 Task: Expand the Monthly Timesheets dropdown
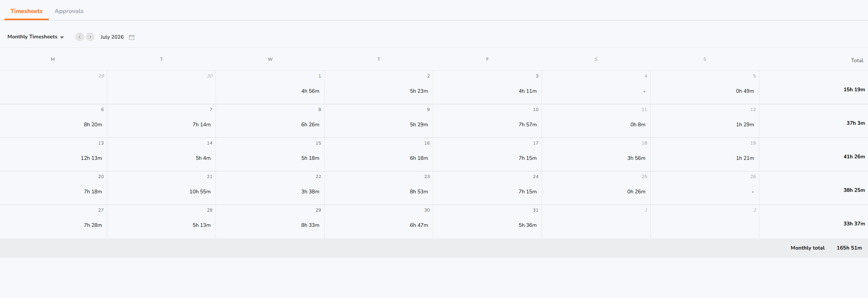coord(36,37)
